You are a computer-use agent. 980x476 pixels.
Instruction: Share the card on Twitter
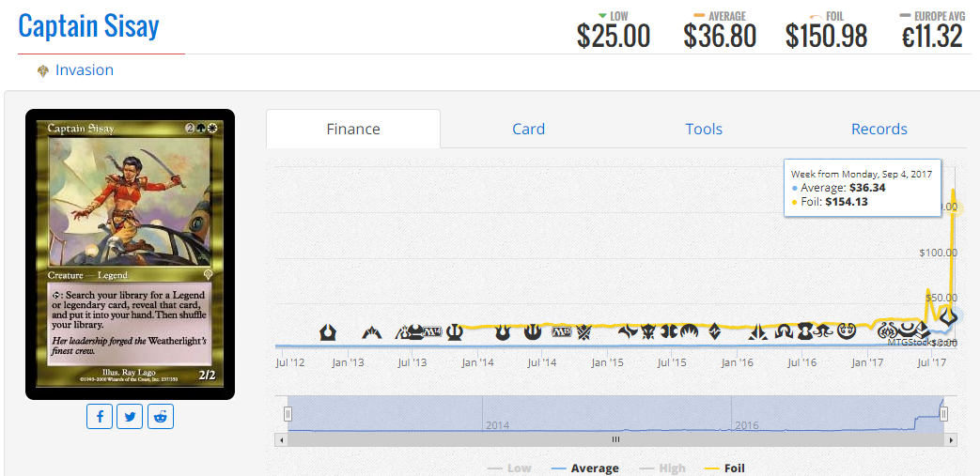click(x=130, y=417)
